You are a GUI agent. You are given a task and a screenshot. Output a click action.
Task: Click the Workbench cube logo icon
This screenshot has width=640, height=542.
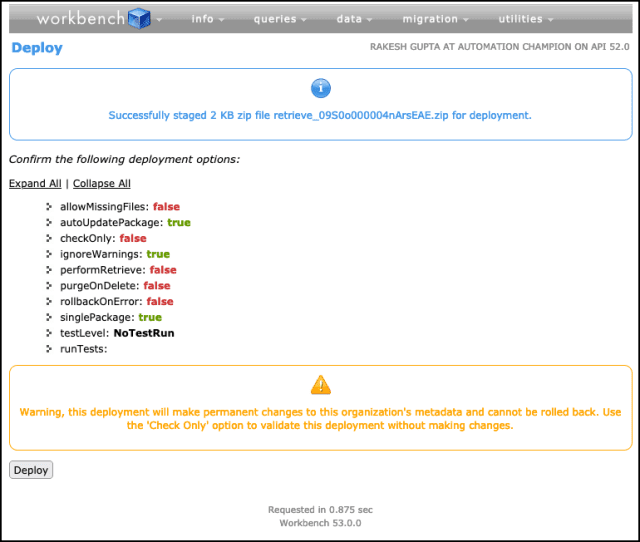tap(139, 19)
